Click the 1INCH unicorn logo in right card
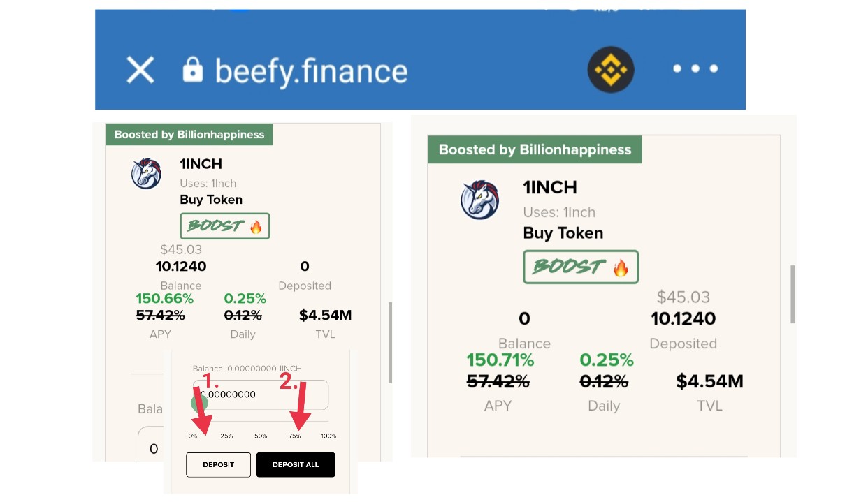 tap(480, 200)
